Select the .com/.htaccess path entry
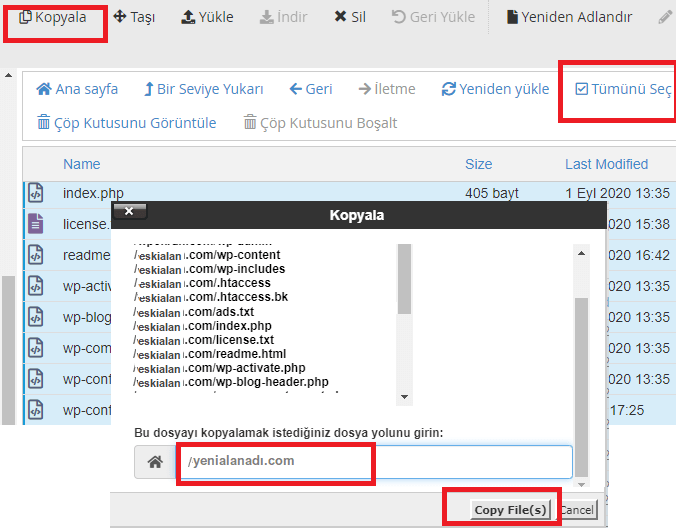The height and width of the screenshot is (528, 676). coord(202,283)
